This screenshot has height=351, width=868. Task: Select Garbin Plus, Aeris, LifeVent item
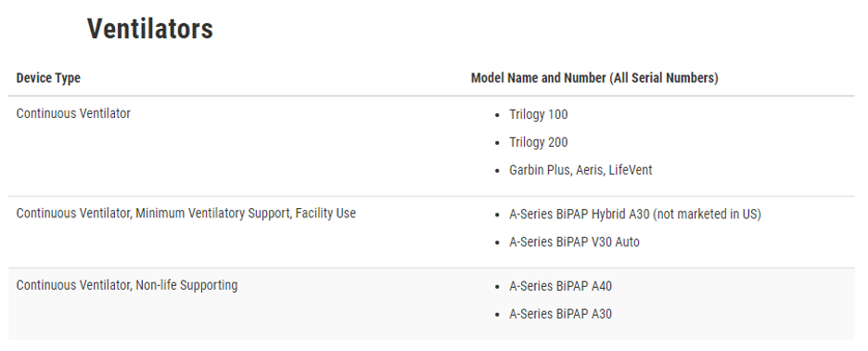tap(581, 170)
